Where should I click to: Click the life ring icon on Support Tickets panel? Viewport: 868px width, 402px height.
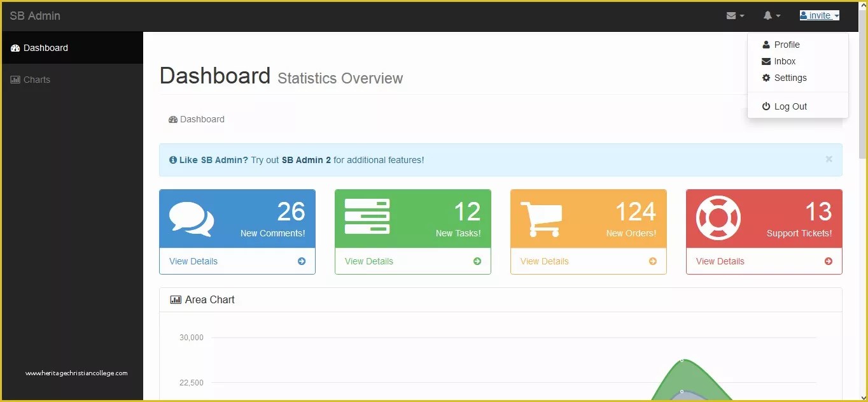point(718,217)
